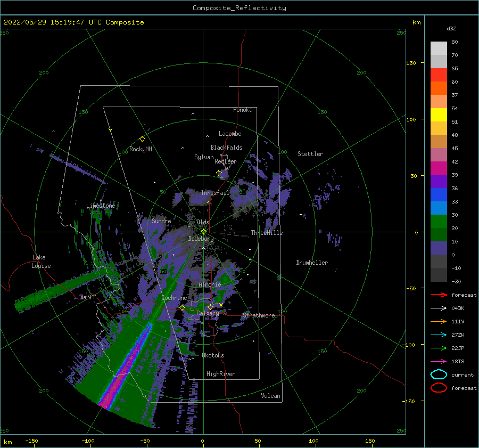The height and width of the screenshot is (448, 479).
Task: Click the green 22JP arrow icon
Action: 439,348
